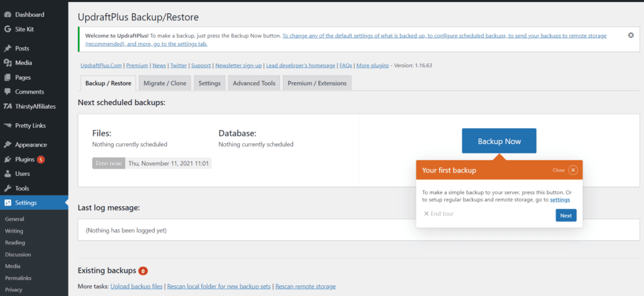The image size is (644, 296).
Task: Click the Plugins update count badge
Action: pyautogui.click(x=41, y=159)
